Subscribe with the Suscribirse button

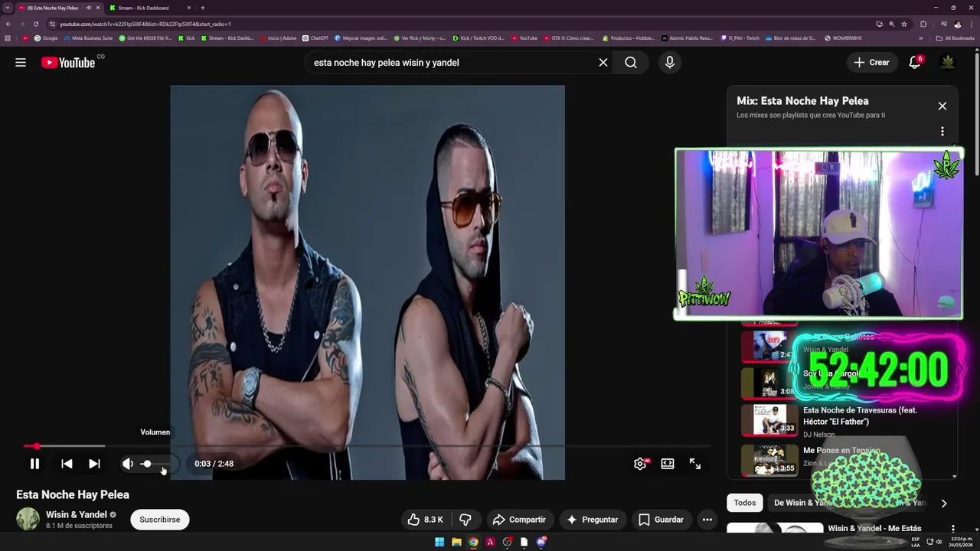coord(160,520)
